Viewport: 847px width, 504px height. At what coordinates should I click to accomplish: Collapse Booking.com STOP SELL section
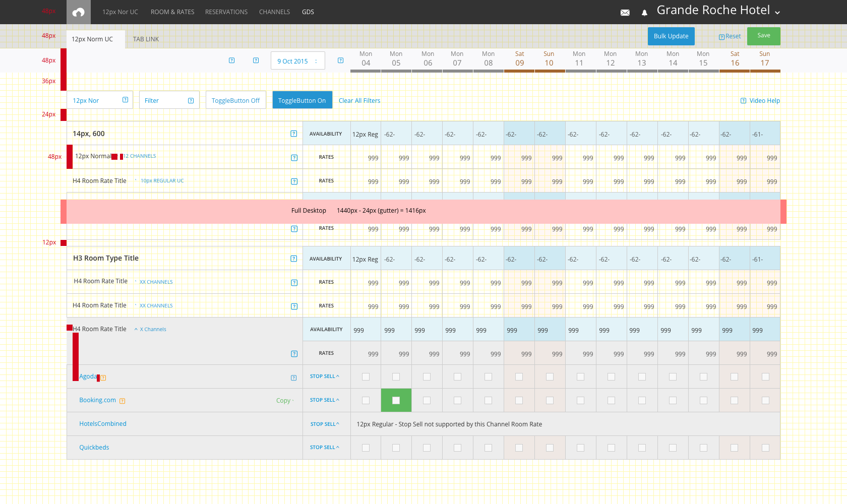click(x=325, y=400)
